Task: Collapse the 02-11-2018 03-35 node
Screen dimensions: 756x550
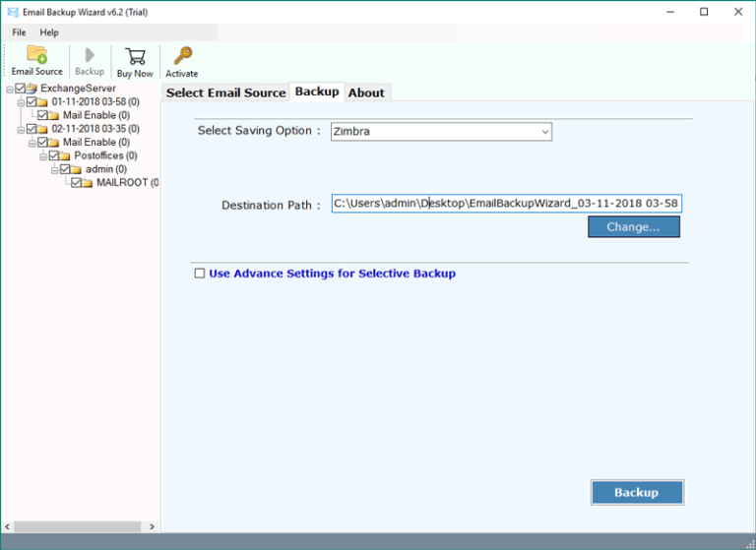Action: (21, 130)
